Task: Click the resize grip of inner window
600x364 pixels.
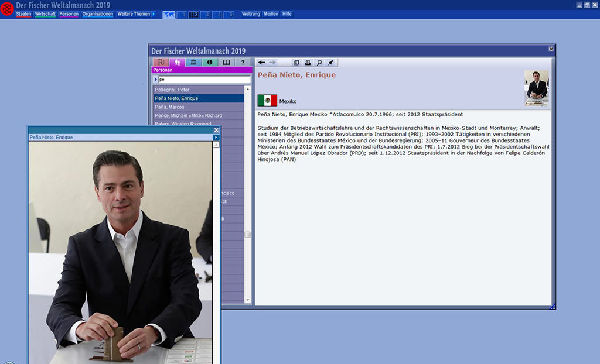Action: tap(553, 307)
